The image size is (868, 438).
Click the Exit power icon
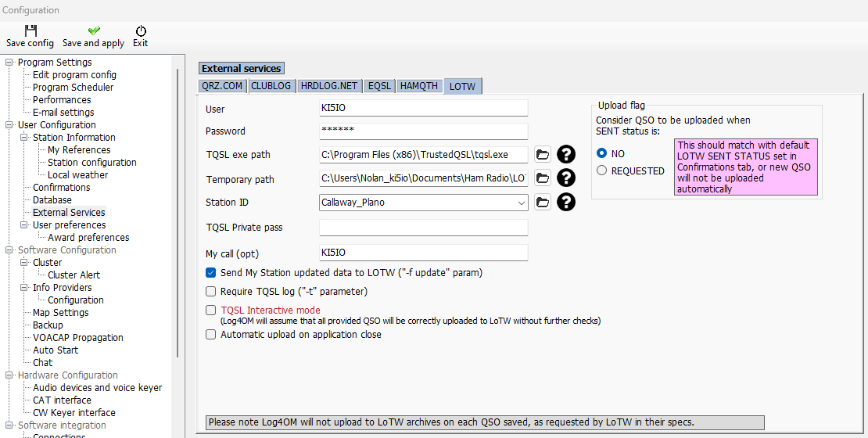[x=141, y=31]
